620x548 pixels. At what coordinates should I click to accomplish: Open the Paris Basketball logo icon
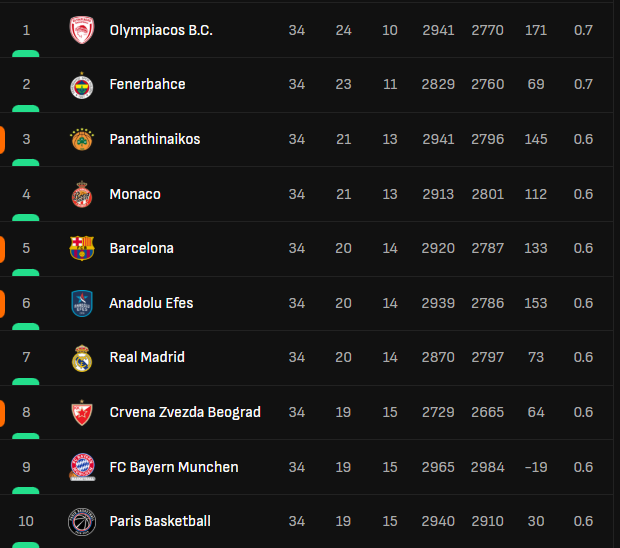click(x=82, y=521)
